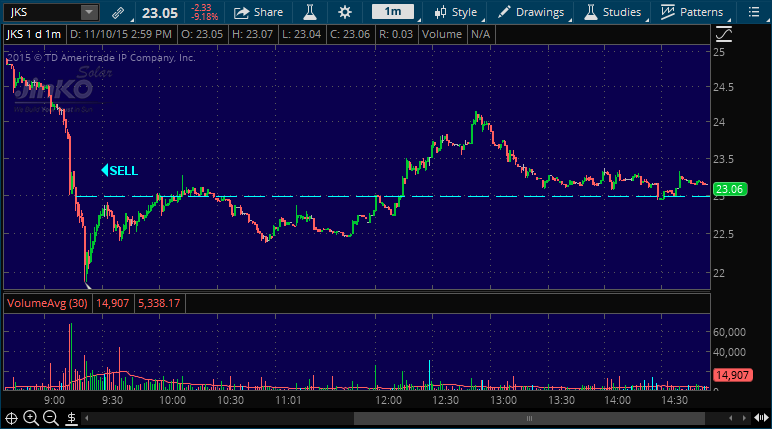Click the D: 11/10/15 2:59 PM field
This screenshot has height=429, width=772.
[x=121, y=34]
